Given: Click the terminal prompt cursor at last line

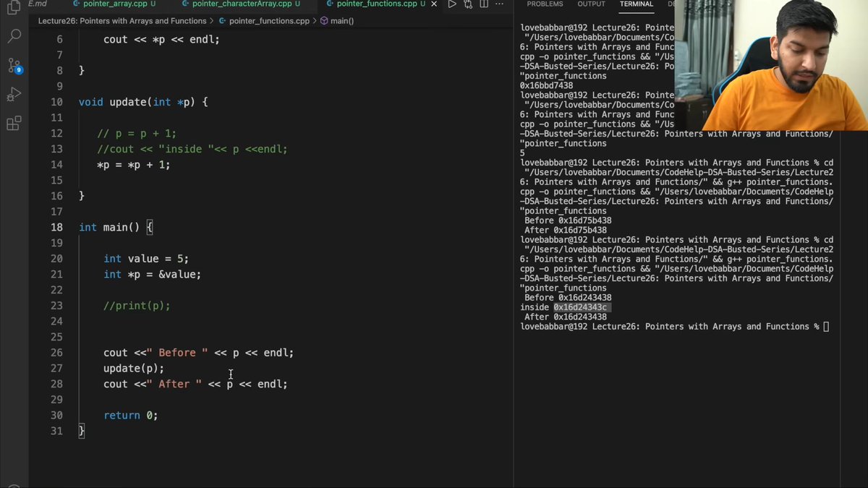Looking at the screenshot, I should point(826,327).
